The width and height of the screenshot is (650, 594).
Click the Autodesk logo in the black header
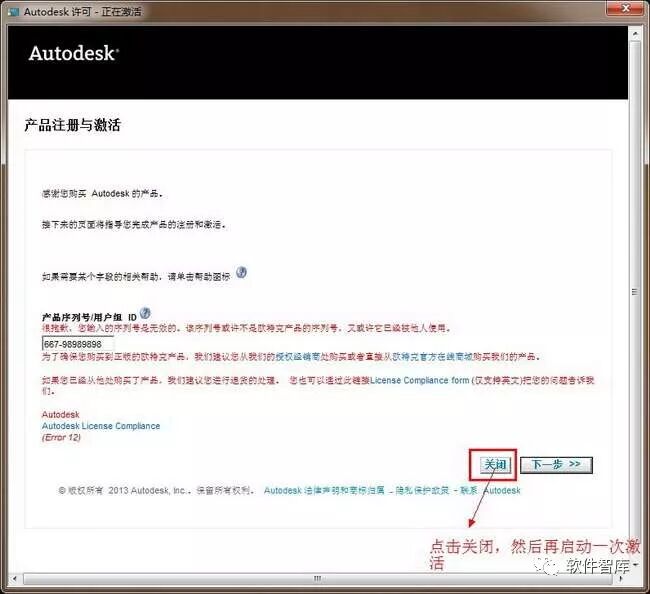click(74, 53)
